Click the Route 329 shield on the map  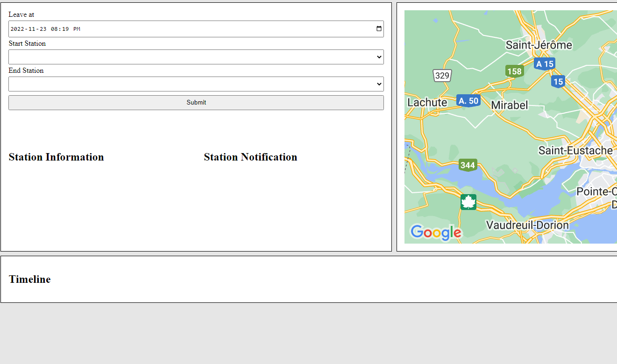(442, 76)
